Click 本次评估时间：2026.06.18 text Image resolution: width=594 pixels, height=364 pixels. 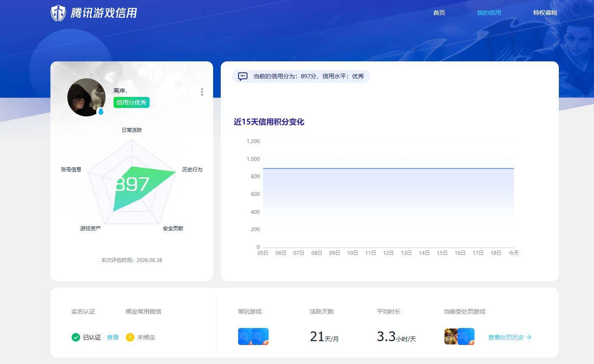132,260
